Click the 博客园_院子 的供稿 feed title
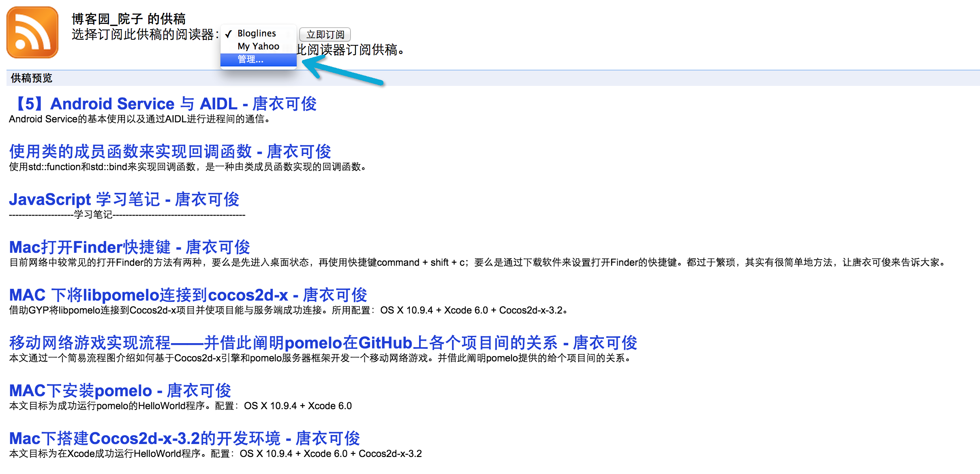Image resolution: width=980 pixels, height=474 pixels. click(128, 19)
